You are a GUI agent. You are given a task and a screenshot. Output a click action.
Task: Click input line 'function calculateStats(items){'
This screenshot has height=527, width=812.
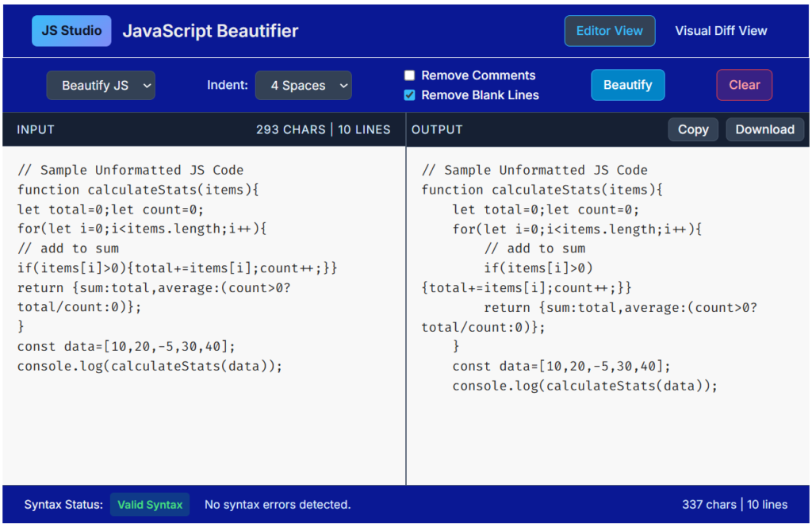[x=138, y=190]
